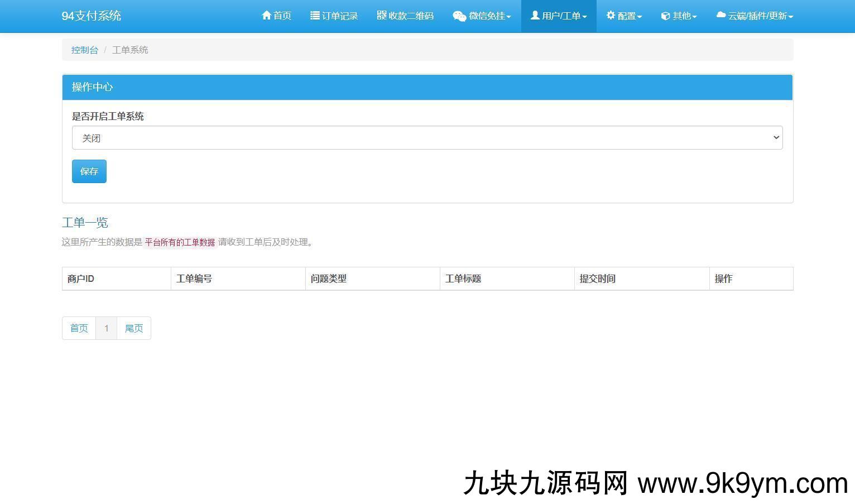Expand the 云端/插件/更新 dropdown caret

[790, 17]
